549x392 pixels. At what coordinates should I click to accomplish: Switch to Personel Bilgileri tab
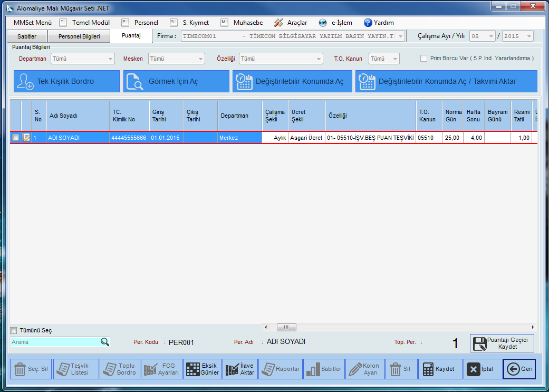pos(79,36)
